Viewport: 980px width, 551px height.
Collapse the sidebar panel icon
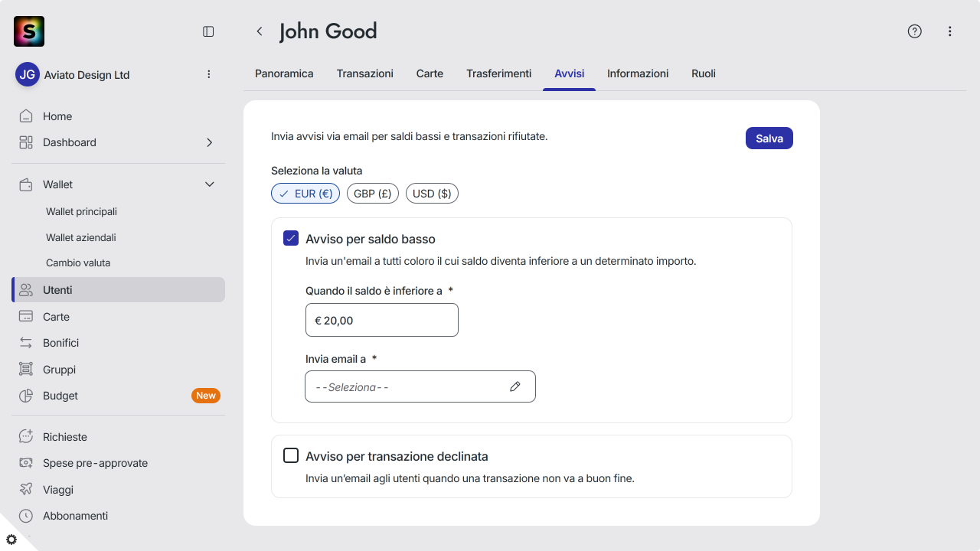click(208, 31)
